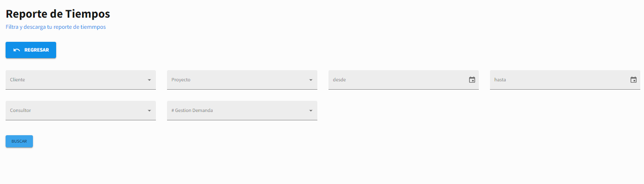Click the REGRESAR button label

37,50
